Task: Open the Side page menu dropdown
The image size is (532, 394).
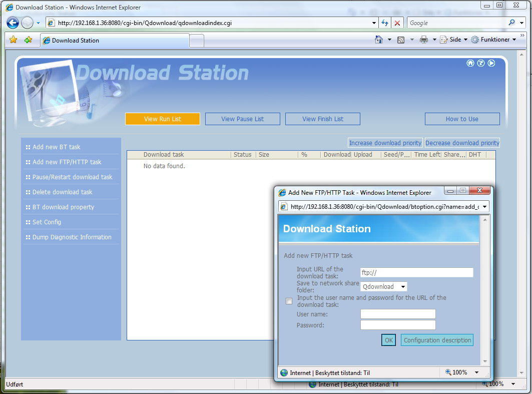Action: 454,40
